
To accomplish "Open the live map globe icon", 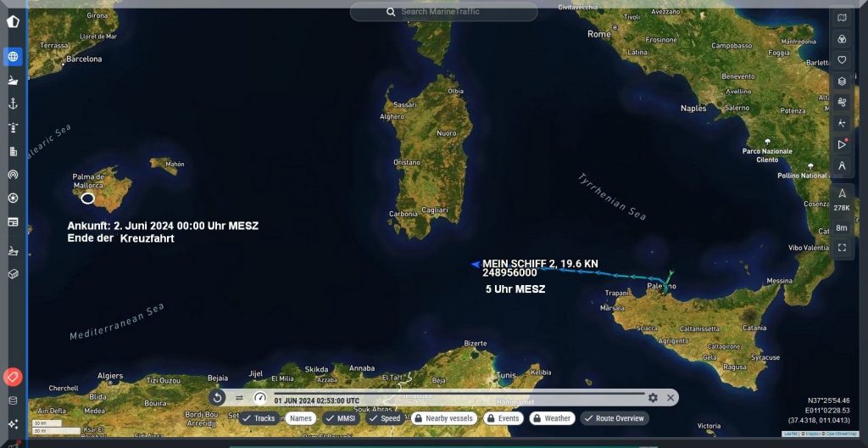I will point(13,57).
